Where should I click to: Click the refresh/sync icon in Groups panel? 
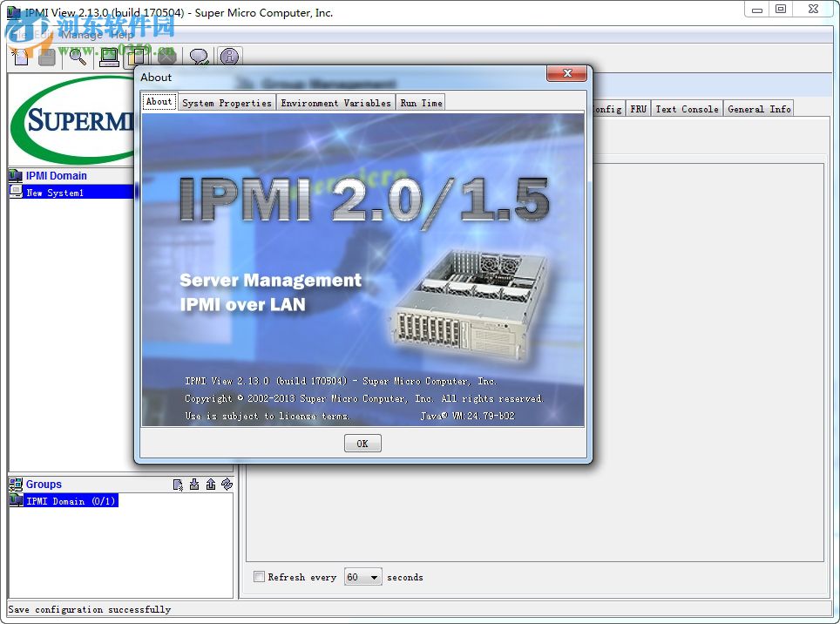227,485
